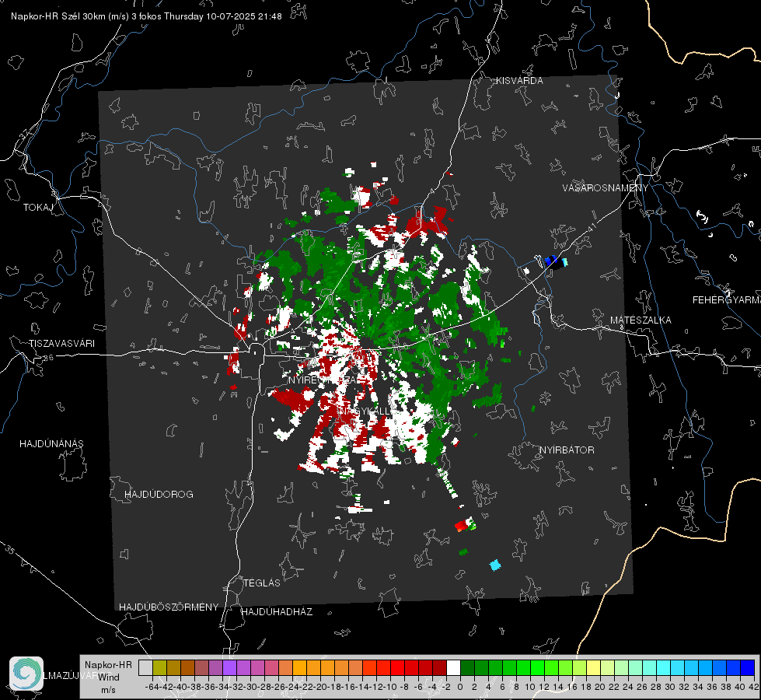
Task: Click the NYÍREGYHÁZA label near the radar center
Action: [x=323, y=380]
